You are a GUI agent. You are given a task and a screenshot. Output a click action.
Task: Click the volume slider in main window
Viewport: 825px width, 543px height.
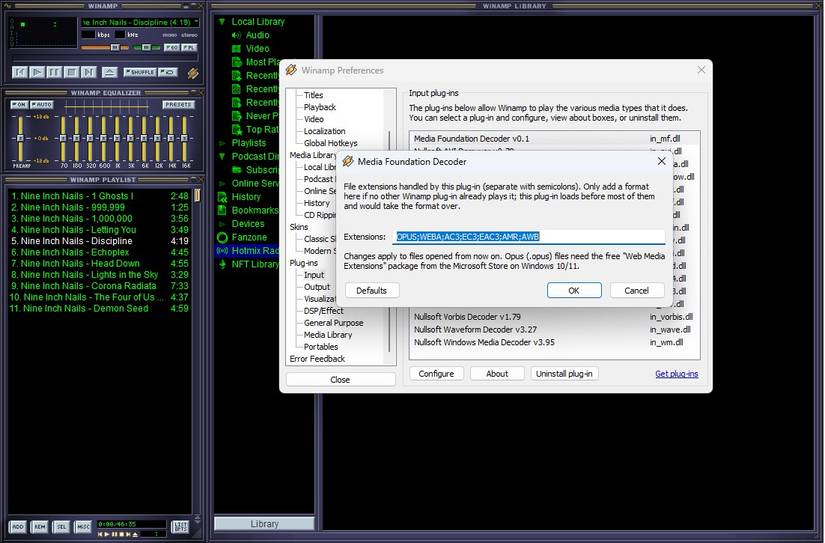(x=105, y=48)
